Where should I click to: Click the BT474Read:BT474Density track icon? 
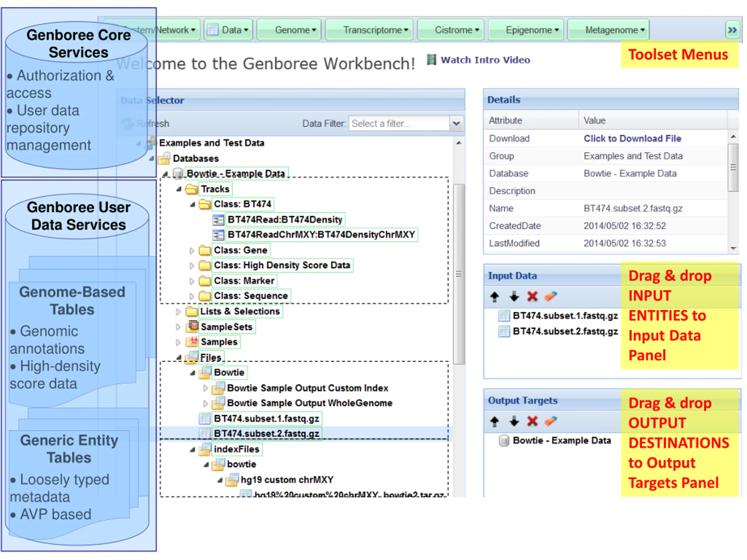point(218,220)
